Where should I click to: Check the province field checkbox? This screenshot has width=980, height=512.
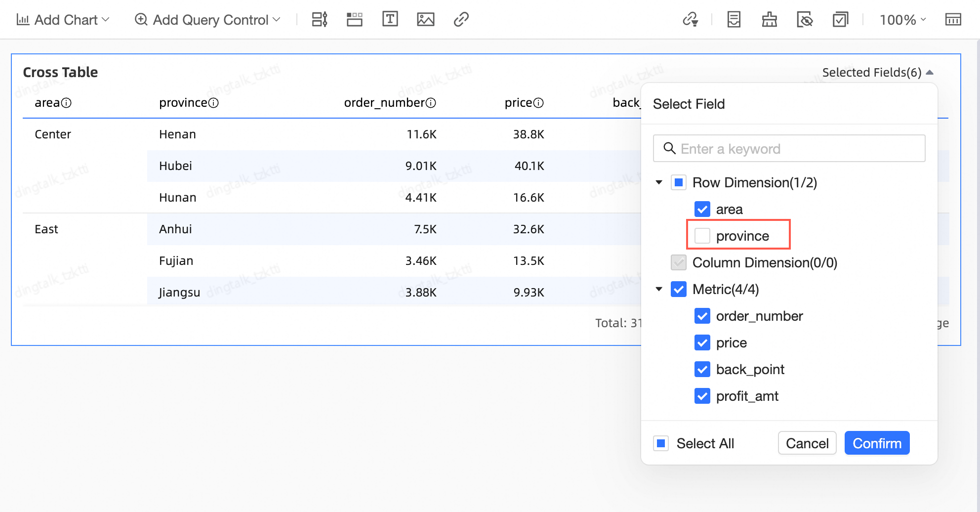pyautogui.click(x=702, y=236)
